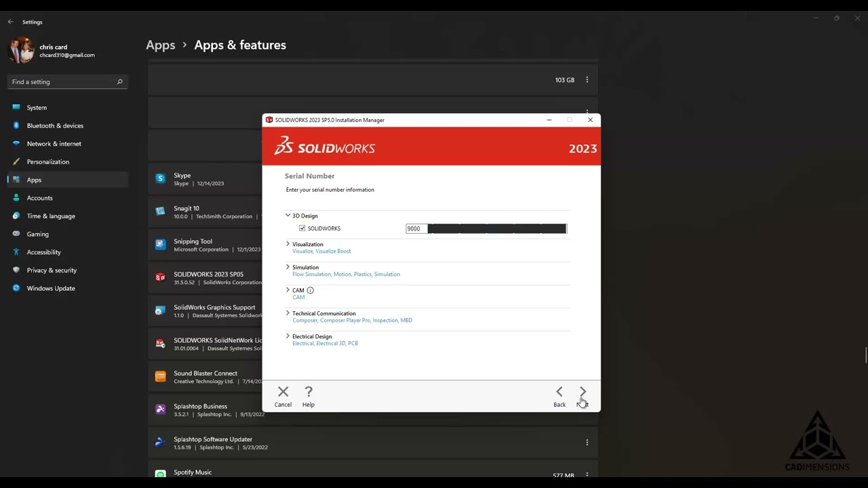Click the Windows Update sidebar icon

tap(16, 288)
